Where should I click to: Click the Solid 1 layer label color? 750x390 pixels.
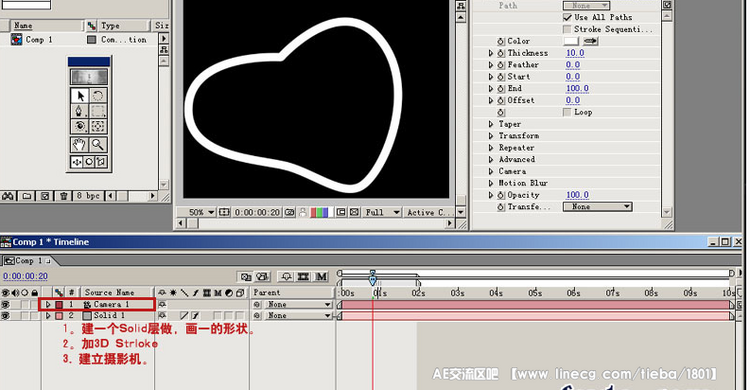[x=59, y=316]
